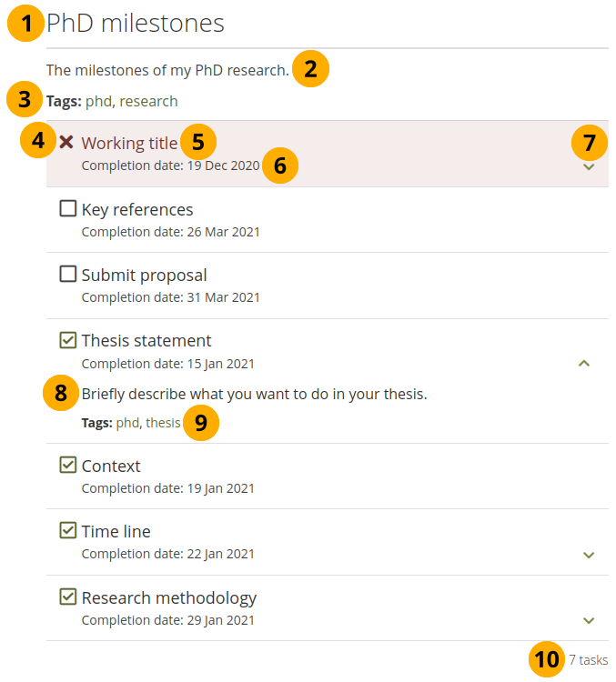Click the overdue X icon beside Working title
The image size is (616, 682).
(66, 143)
